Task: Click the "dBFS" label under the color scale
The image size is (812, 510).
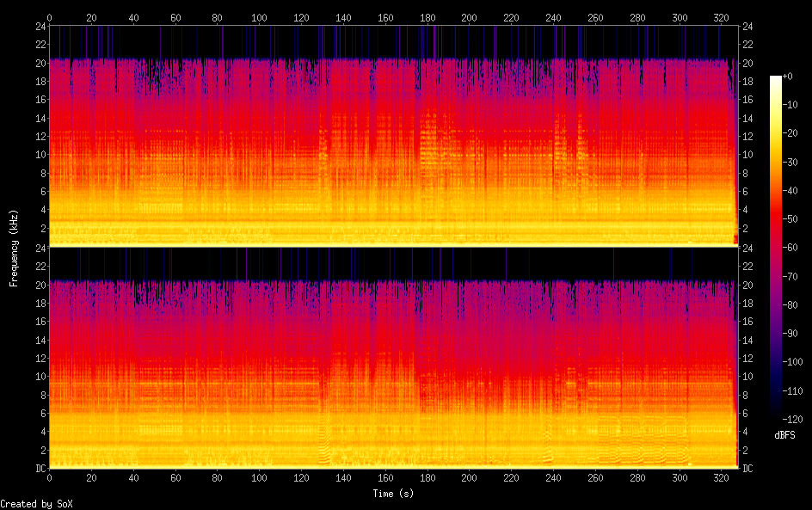Action: point(784,435)
